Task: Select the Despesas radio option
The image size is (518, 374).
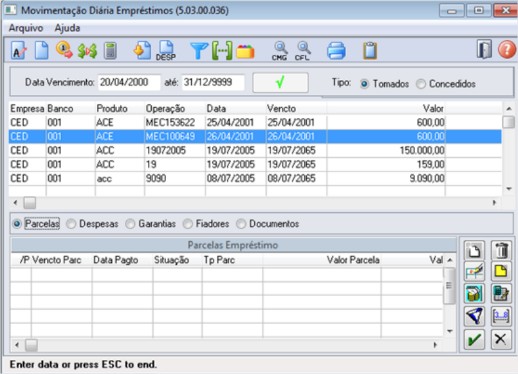Action: [x=71, y=224]
